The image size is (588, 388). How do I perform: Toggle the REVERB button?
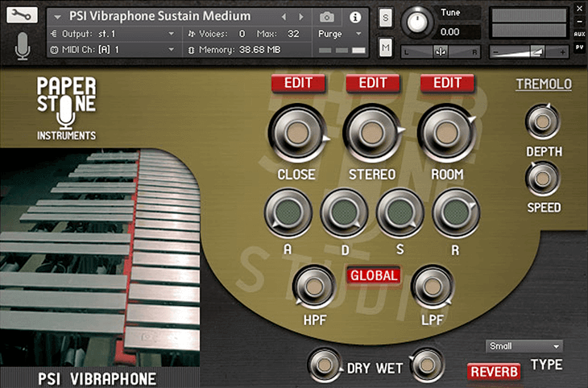pyautogui.click(x=494, y=372)
